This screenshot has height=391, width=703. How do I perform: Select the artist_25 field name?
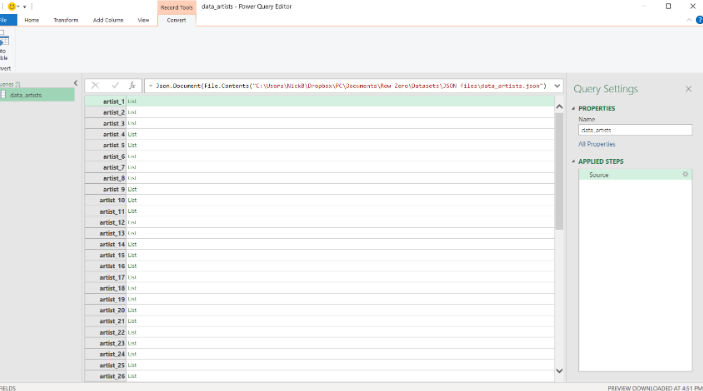click(x=112, y=365)
